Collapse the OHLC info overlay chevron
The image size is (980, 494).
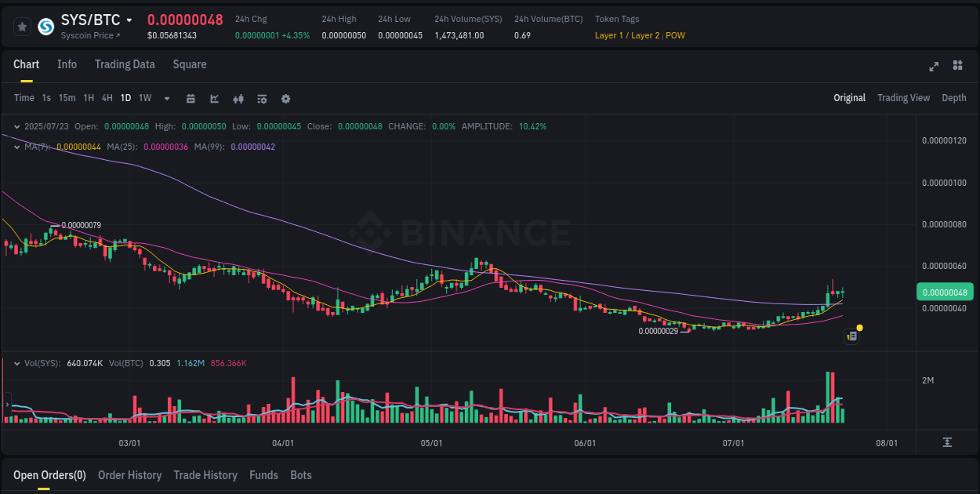click(x=17, y=125)
